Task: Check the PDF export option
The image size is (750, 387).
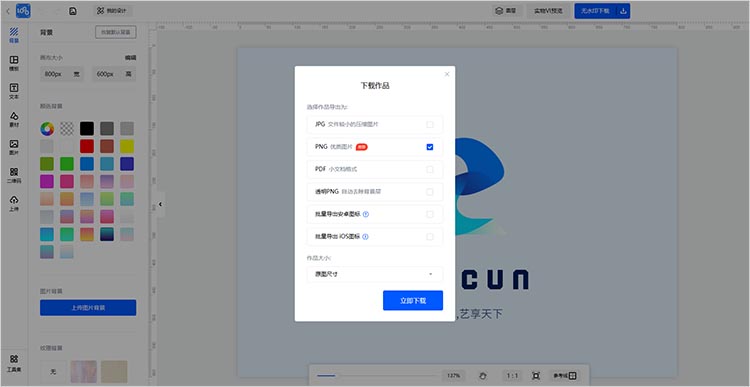Action: 430,169
